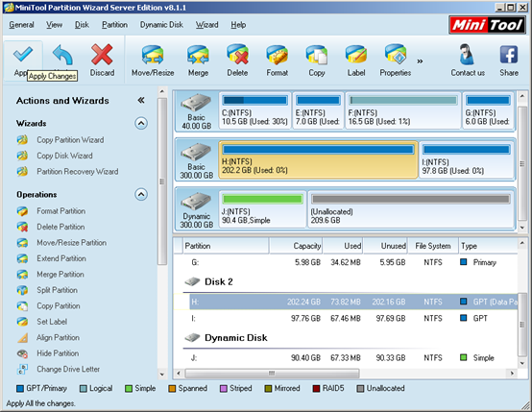Click the Discard red X icon
Screen dimensions: 532x412
(x=102, y=55)
